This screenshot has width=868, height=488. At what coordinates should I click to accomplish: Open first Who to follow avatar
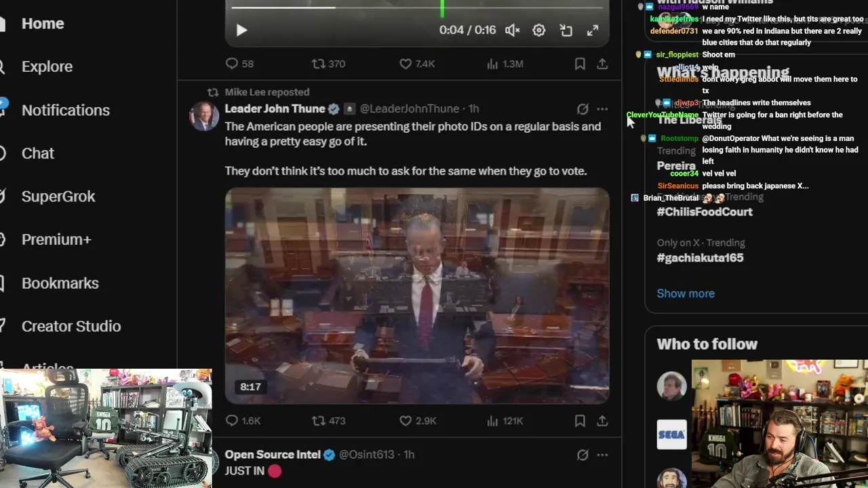(671, 386)
